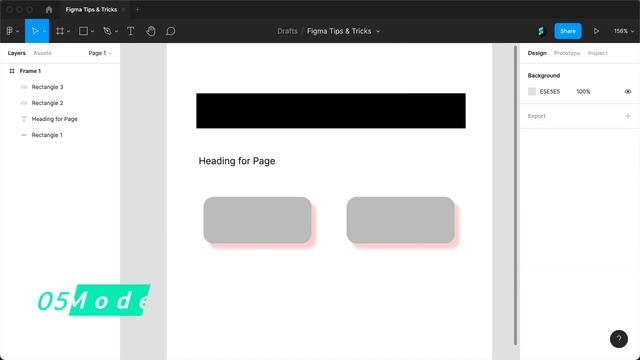Switch to the Assets tab
The height and width of the screenshot is (360, 640).
pyautogui.click(x=42, y=53)
